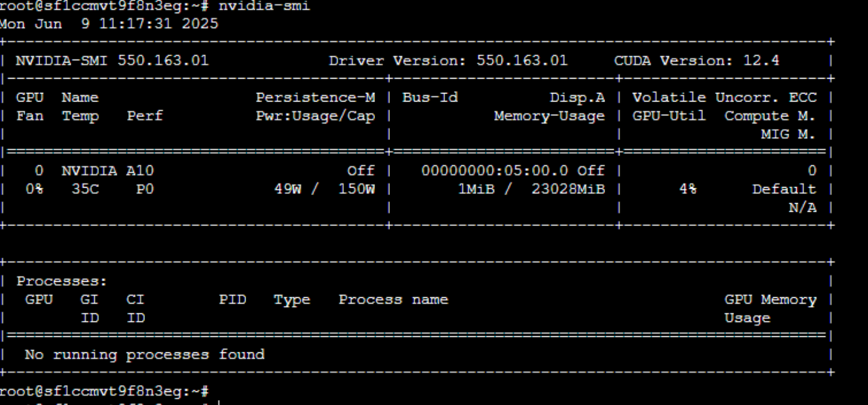
Task: Click the 'GPU-Util' column header
Action: [669, 116]
